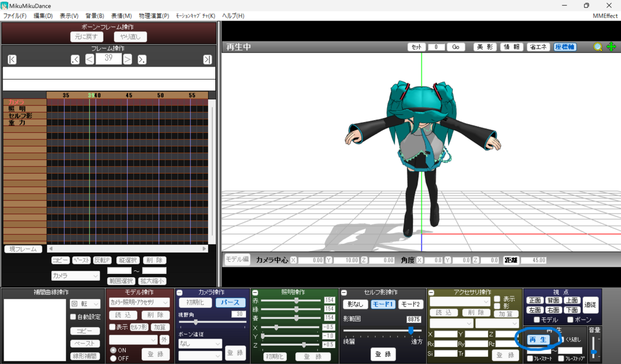
Task: Collapse the セルフ影操作 self-shadow panel
Action: click(x=344, y=293)
